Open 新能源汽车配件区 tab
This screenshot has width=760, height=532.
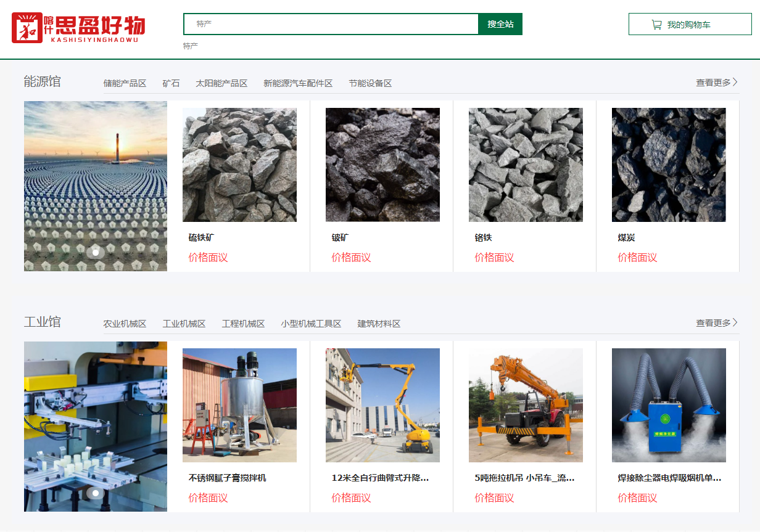tap(298, 83)
